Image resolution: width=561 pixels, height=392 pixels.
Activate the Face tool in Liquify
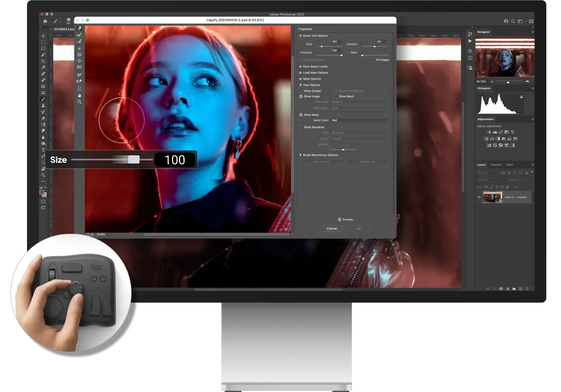coord(79,88)
